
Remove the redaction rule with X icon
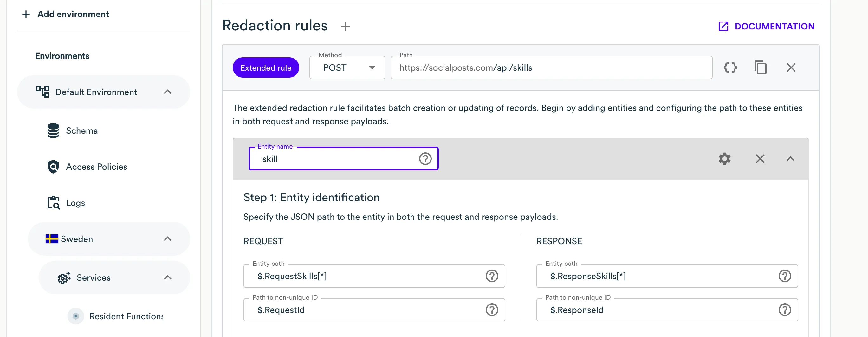pos(791,68)
